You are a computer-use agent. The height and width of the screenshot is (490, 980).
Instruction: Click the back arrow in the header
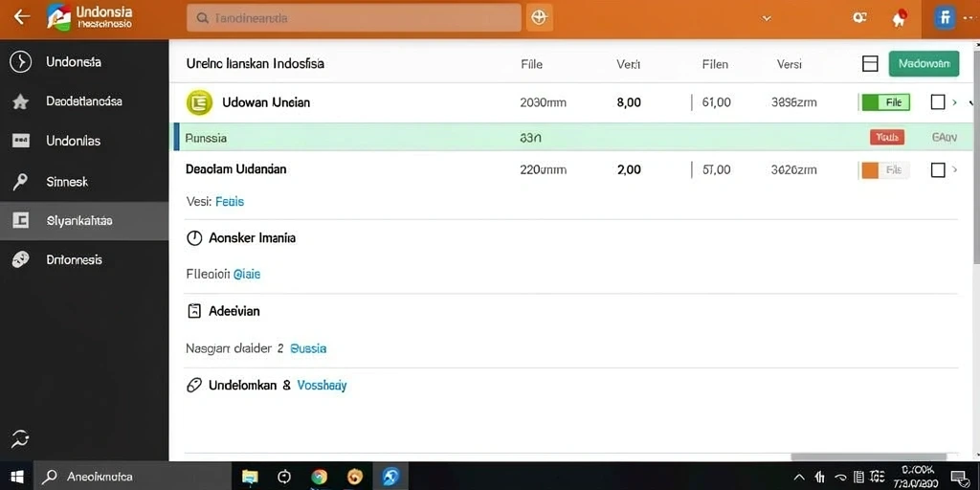click(x=22, y=17)
